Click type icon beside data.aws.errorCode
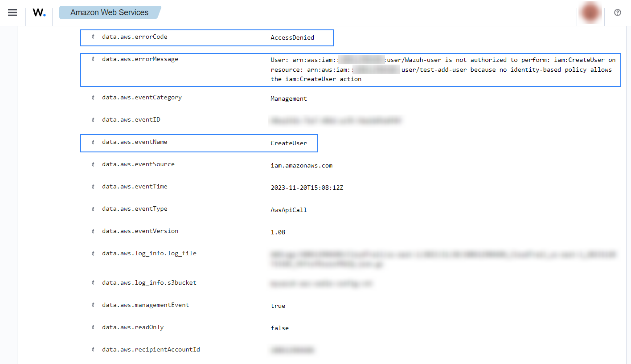631x364 pixels. click(93, 37)
